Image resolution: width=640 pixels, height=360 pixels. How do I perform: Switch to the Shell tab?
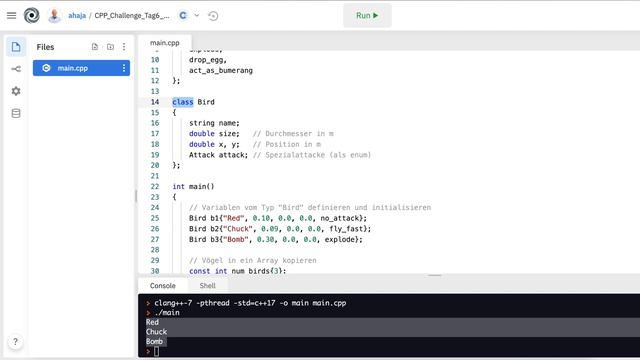(207, 286)
